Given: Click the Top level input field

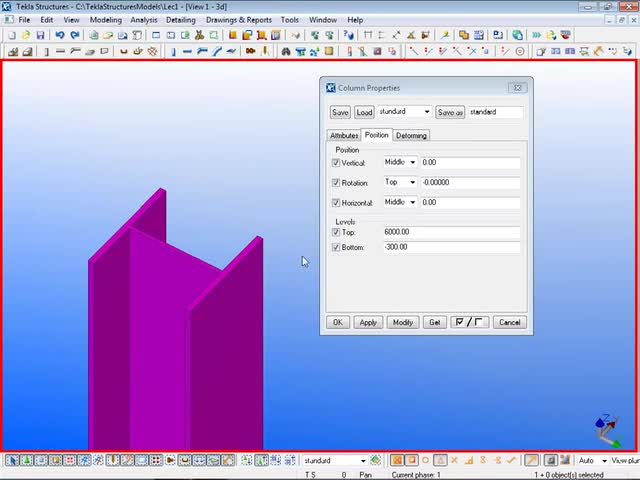Looking at the screenshot, I should 451,232.
